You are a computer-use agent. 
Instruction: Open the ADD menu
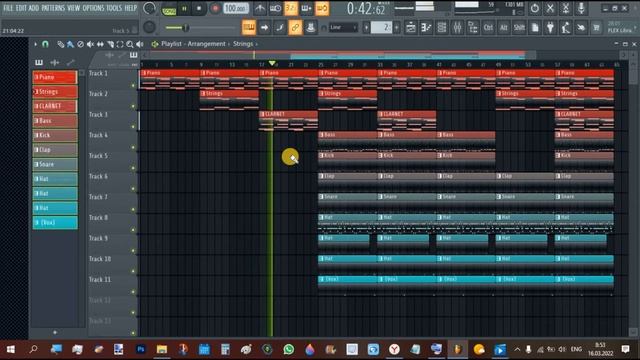(34, 8)
